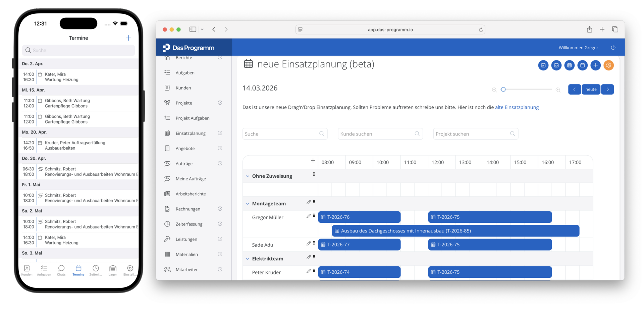Open Zeiterfassung from the sidebar clock icon
This screenshot has height=313, width=644.
pyautogui.click(x=167, y=224)
